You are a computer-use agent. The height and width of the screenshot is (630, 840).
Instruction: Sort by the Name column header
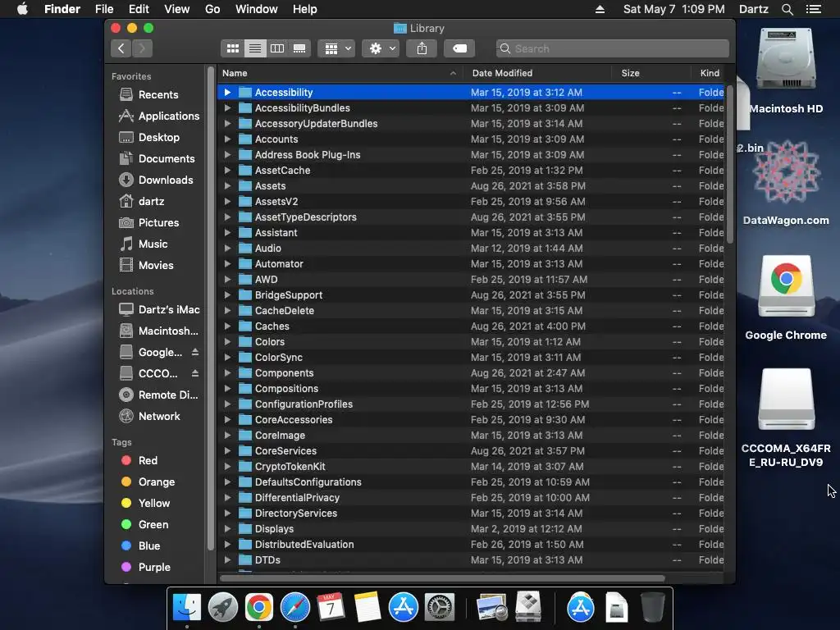(x=340, y=73)
